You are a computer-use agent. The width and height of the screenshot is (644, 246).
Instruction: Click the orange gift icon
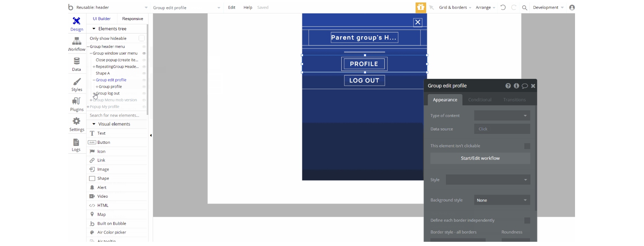421,7
